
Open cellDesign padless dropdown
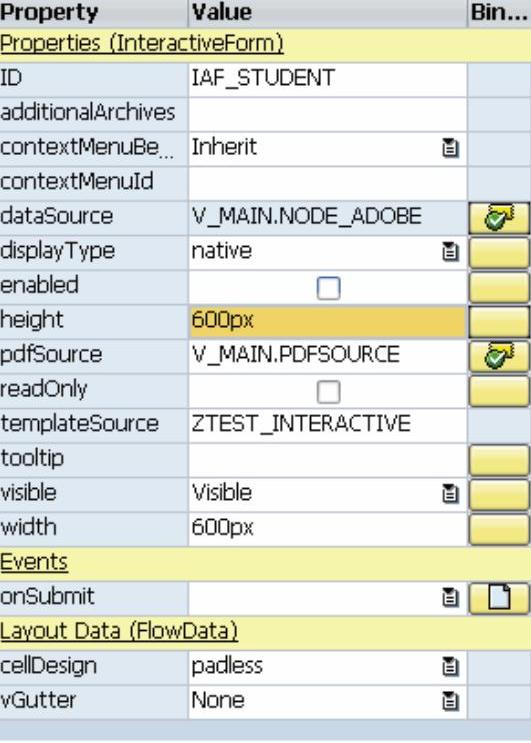pos(450,667)
